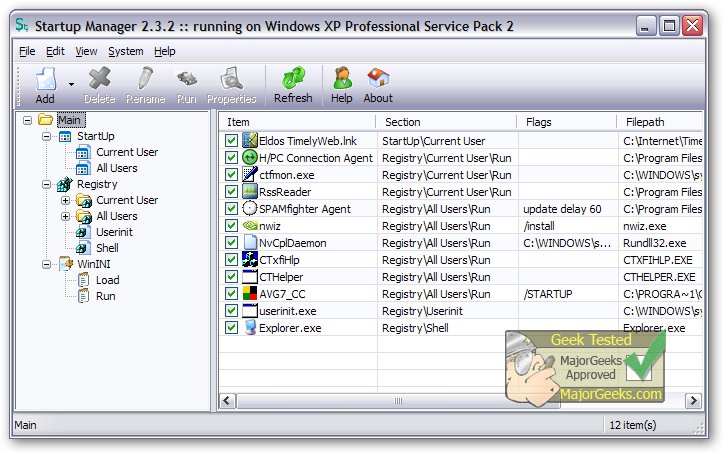This screenshot has width=723, height=453.
Task: Open the View menu
Action: tap(86, 51)
